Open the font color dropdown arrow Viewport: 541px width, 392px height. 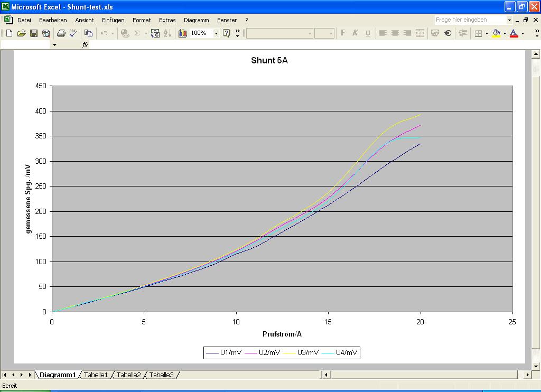523,33
